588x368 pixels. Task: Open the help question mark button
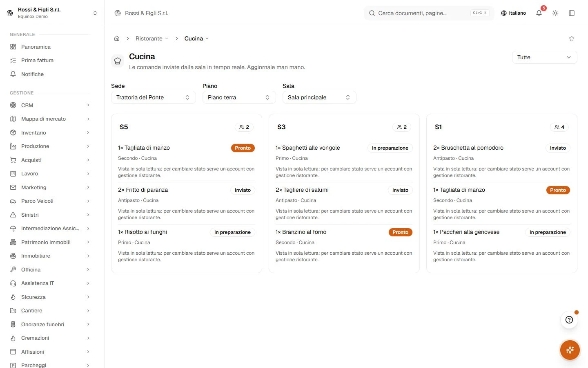(569, 320)
